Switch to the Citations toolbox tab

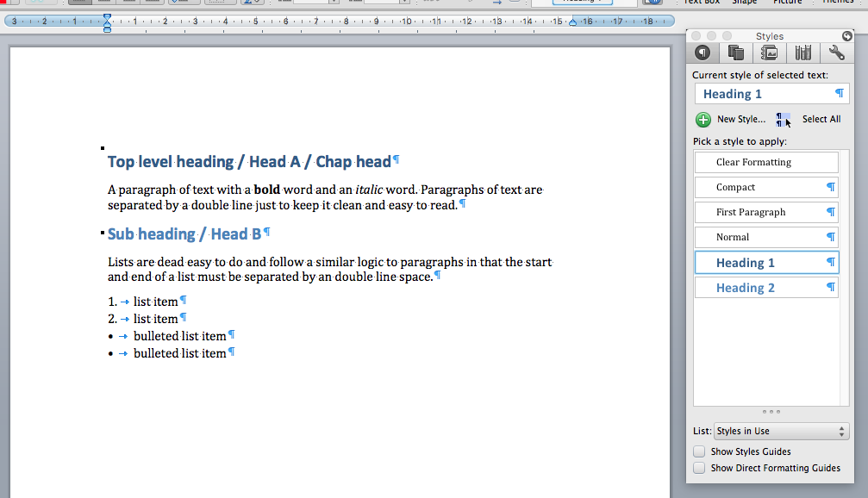pyautogui.click(x=736, y=53)
